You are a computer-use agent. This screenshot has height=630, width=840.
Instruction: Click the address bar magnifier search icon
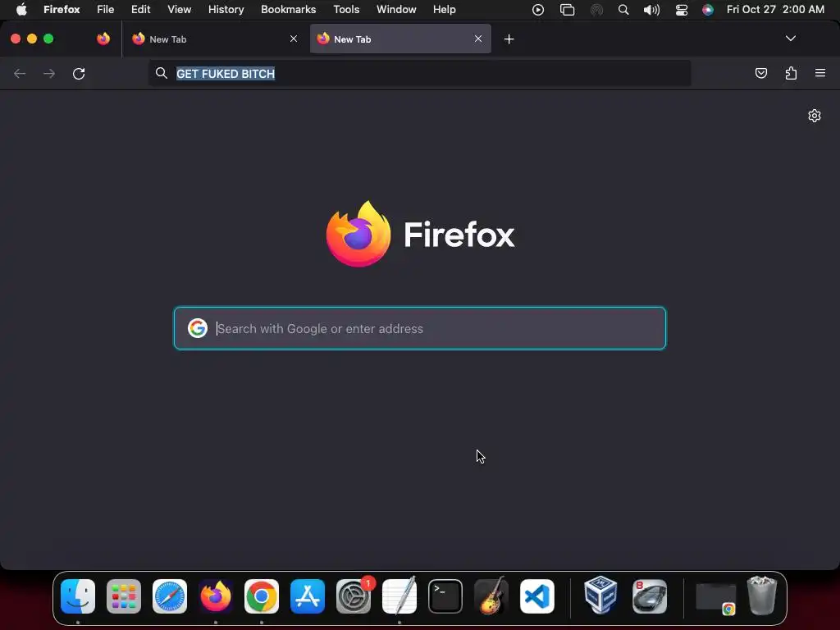point(162,73)
